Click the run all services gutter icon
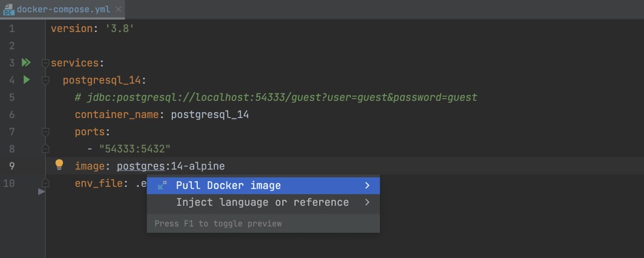644x258 pixels. tap(26, 62)
